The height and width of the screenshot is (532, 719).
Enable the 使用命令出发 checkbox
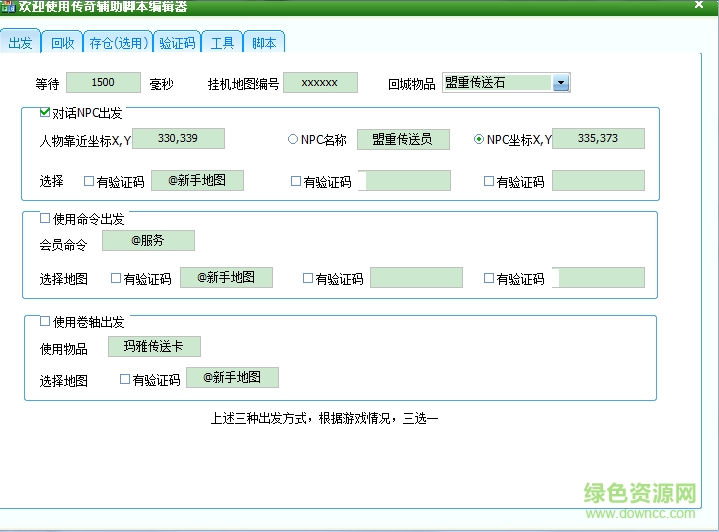[45, 217]
